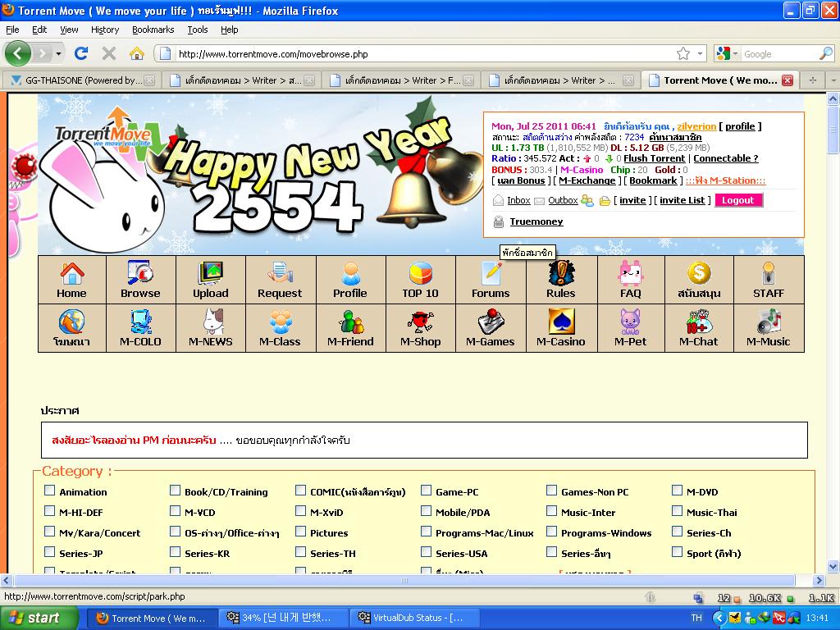Select the Series-KR category checkbox
Viewport: 840px width, 630px height.
(x=175, y=552)
